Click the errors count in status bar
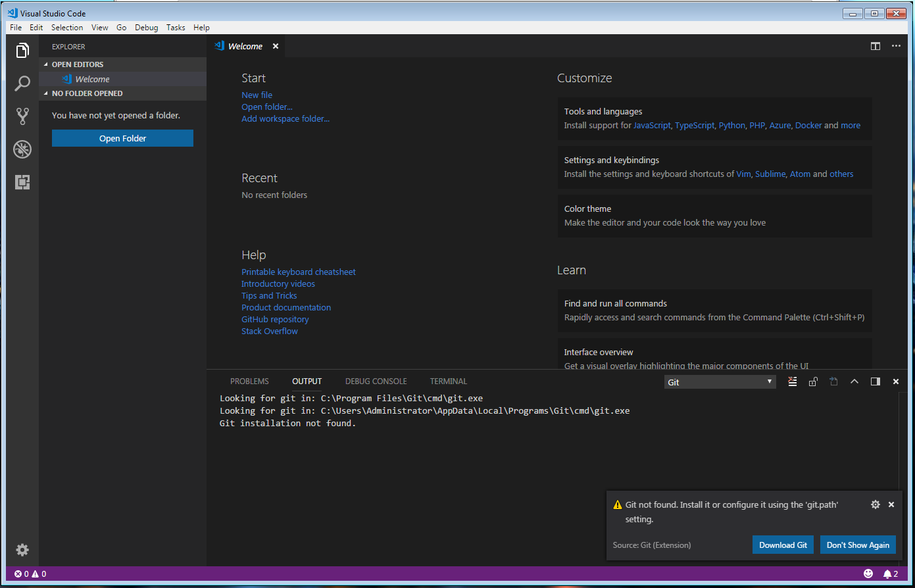915x588 pixels. point(22,574)
